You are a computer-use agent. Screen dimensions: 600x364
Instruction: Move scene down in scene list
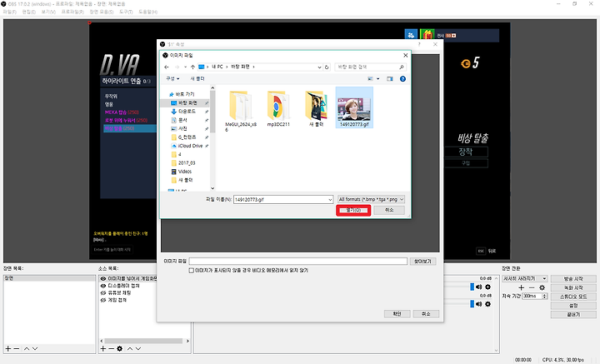click(x=35, y=348)
